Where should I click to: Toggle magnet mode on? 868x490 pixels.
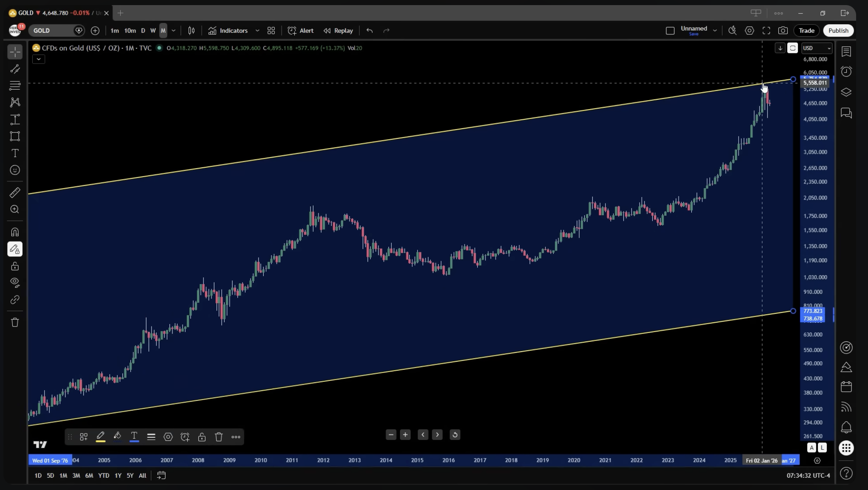pos(15,232)
